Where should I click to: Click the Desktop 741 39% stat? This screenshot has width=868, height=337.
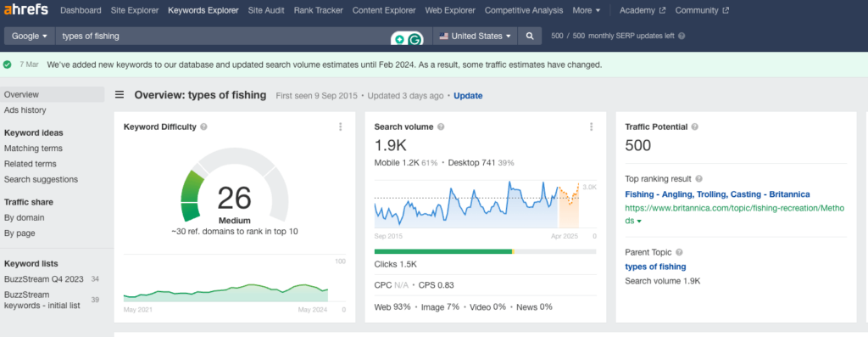pyautogui.click(x=481, y=163)
